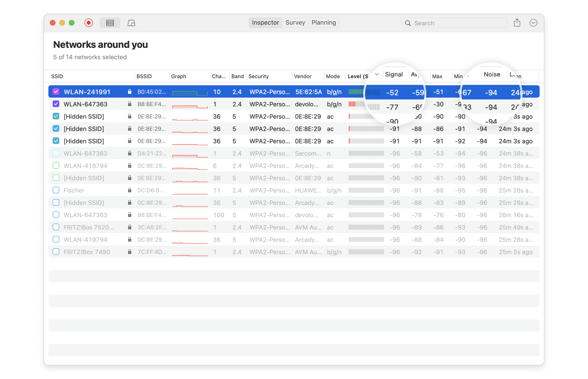Sort by Noise column header
Screen dimensions: 588x379
pyautogui.click(x=492, y=74)
